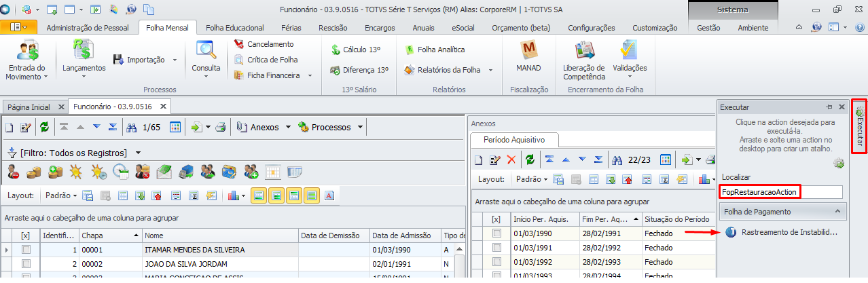Sort by the Nome column header
The image size is (868, 283).
point(220,235)
